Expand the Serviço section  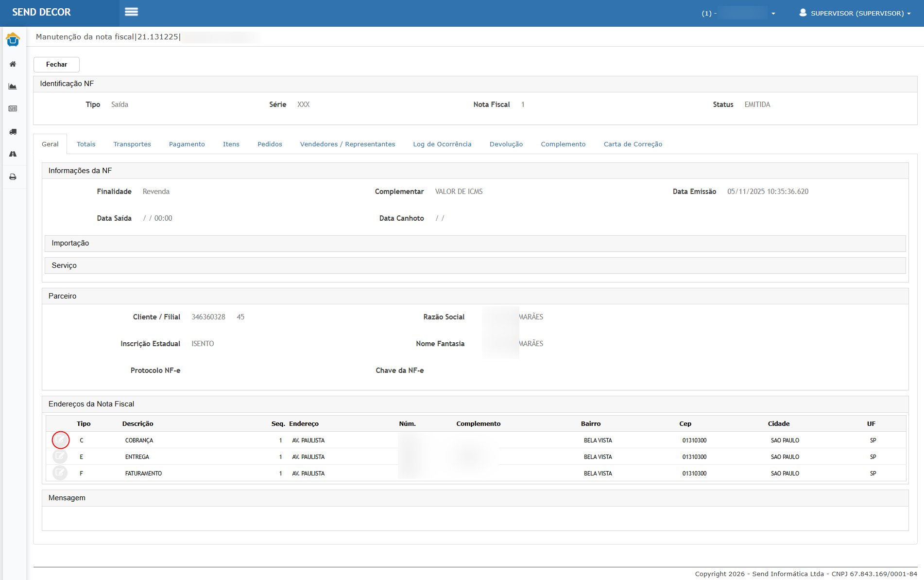pos(64,265)
